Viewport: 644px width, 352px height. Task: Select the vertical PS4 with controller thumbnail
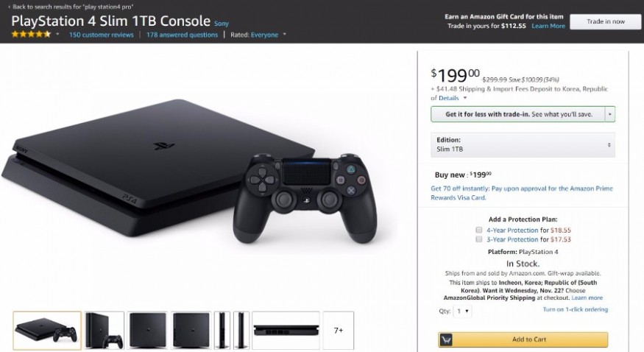pyautogui.click(x=105, y=330)
